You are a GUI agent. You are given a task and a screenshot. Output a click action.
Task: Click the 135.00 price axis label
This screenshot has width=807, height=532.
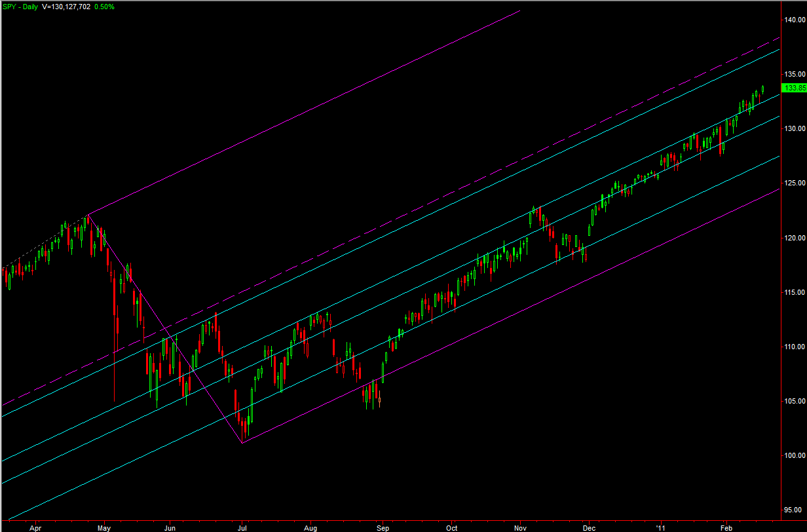pyautogui.click(x=795, y=75)
